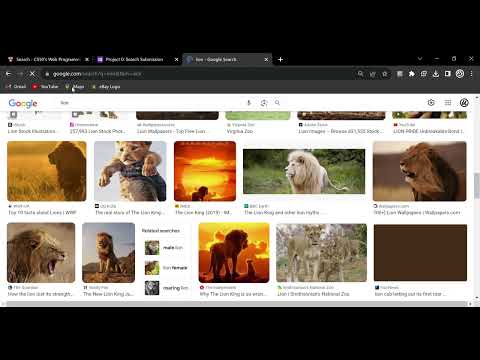Click the Google logo
480x360 pixels.
coord(23,103)
